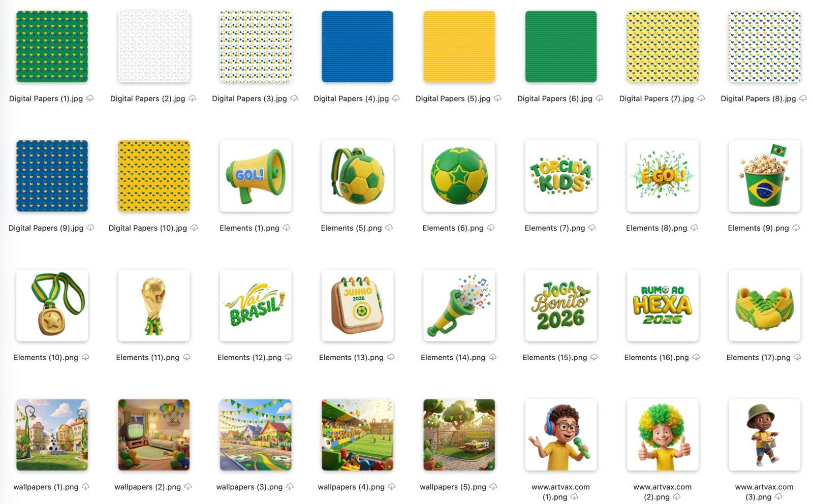Select the Torcida Kids lettering thumbnail
The width and height of the screenshot is (813, 504).
pos(560,176)
